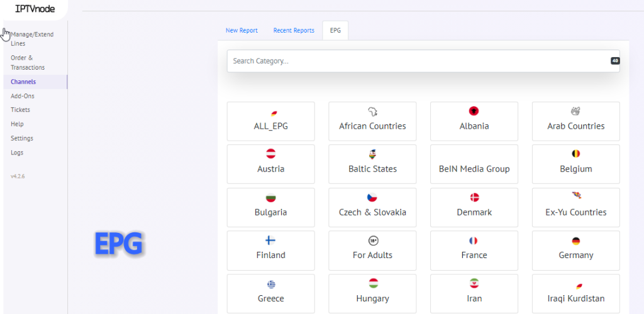Open Channels in the sidebar
Screen dimensions: 644x314
[x=23, y=82]
